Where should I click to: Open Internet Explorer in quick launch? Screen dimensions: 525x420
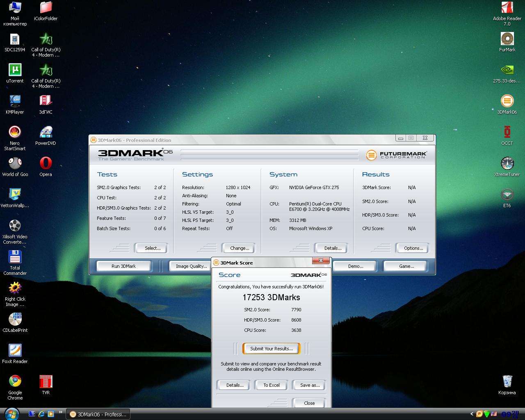pyautogui.click(x=41, y=414)
